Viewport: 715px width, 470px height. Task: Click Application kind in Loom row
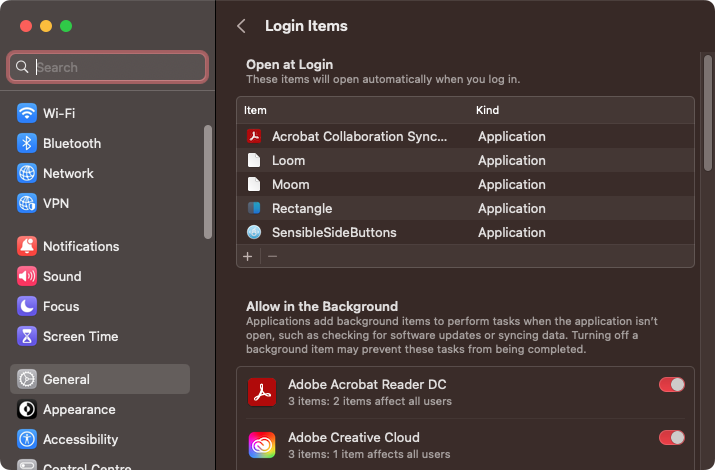coord(512,160)
